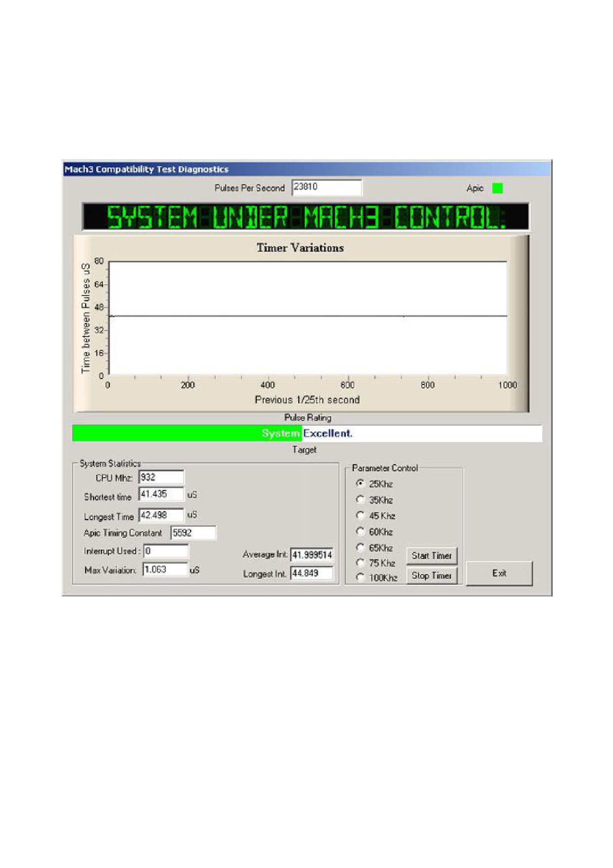Screen dimensions: 613x868
Task: Click the Mach3 Compatibility Test Diagnostics title bar
Action: click(x=307, y=169)
